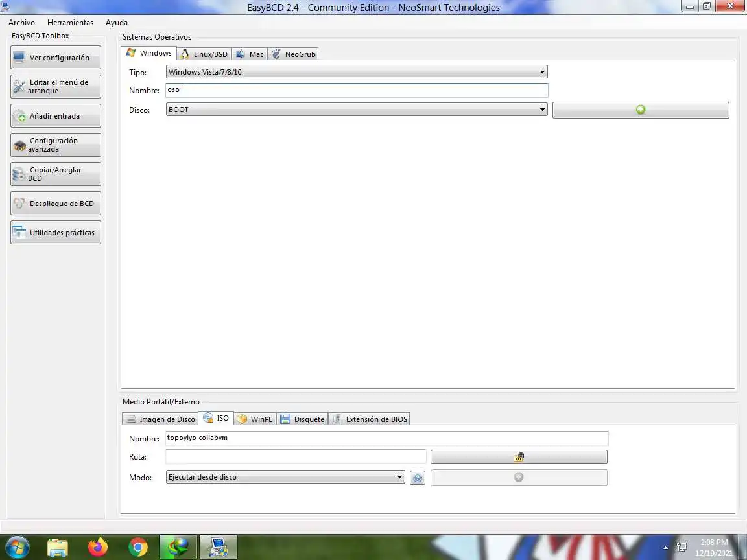The height and width of the screenshot is (560, 747).
Task: Open the Archivo menu
Action: 21,23
